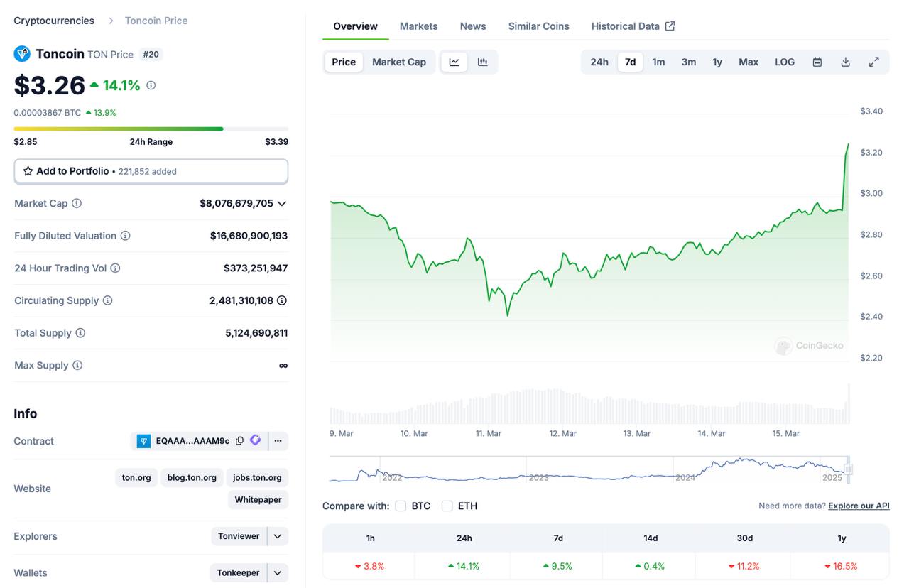Open Max Supply info icon
The width and height of the screenshot is (909, 588).
(x=77, y=365)
